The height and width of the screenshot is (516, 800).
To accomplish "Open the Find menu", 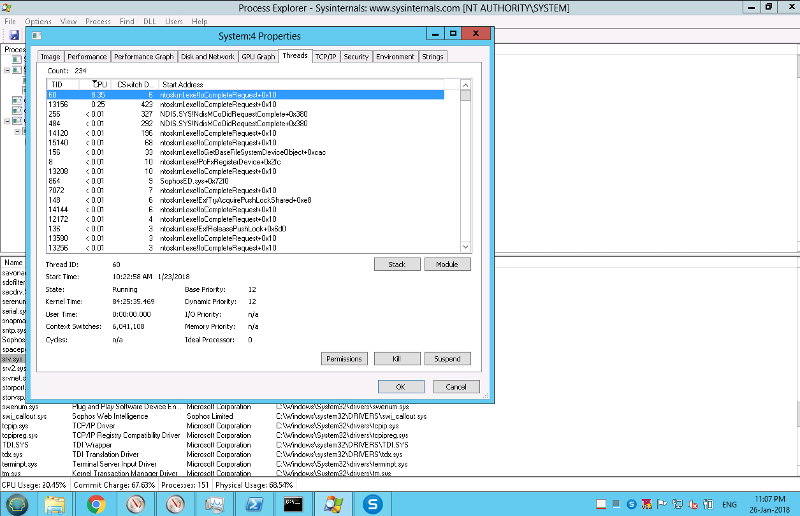I will point(127,21).
